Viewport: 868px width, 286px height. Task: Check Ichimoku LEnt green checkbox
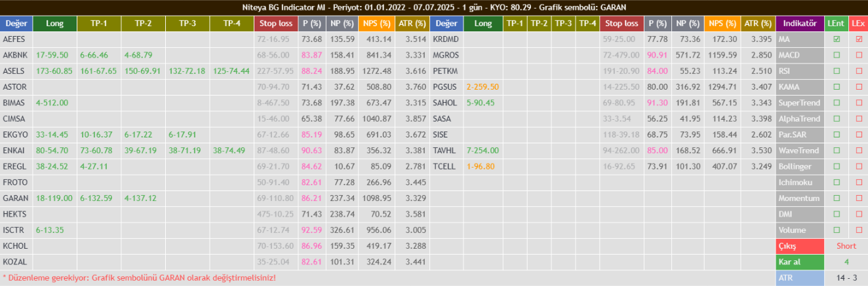tap(836, 182)
